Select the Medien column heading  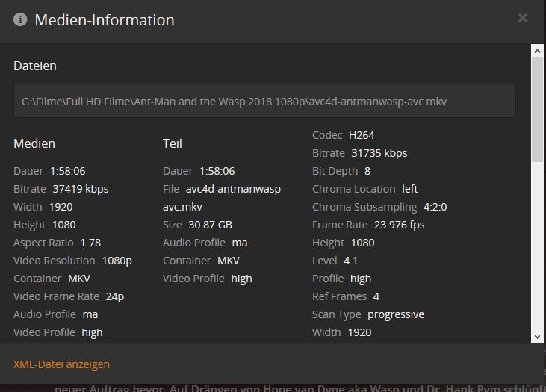point(34,143)
